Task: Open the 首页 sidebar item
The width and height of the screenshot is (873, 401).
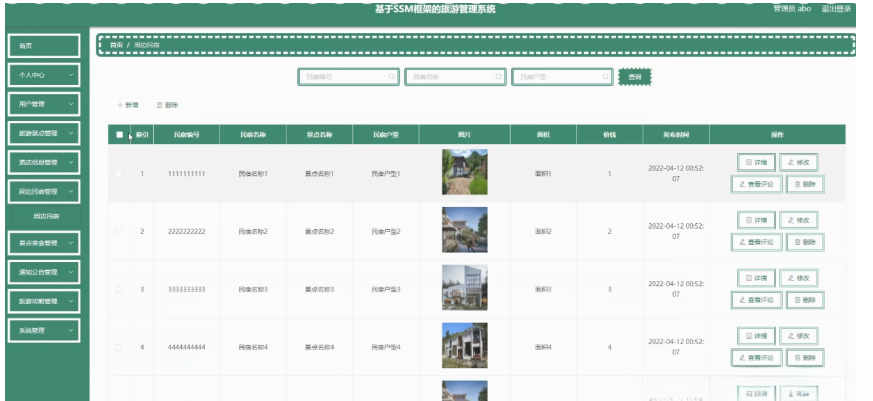Action: [43, 46]
